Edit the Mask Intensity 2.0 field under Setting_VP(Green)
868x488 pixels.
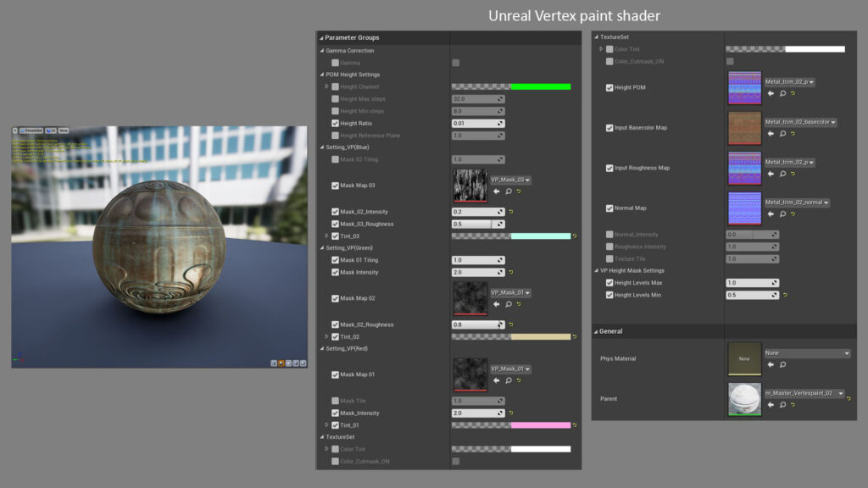tap(478, 272)
